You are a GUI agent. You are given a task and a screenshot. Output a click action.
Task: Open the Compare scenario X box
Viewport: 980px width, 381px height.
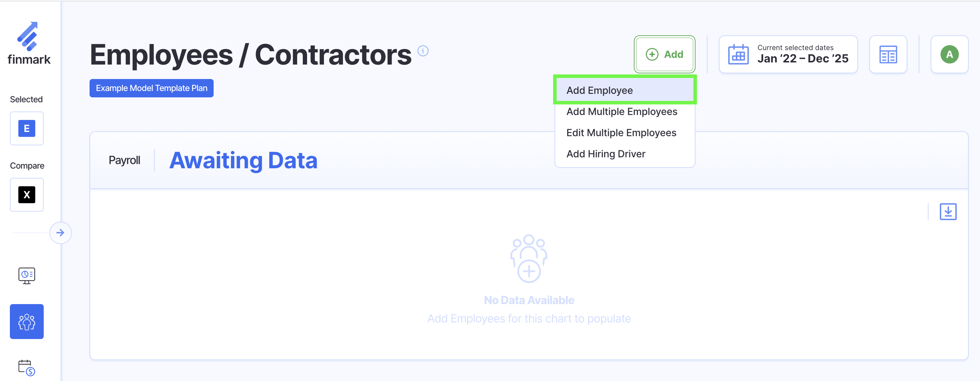click(27, 194)
